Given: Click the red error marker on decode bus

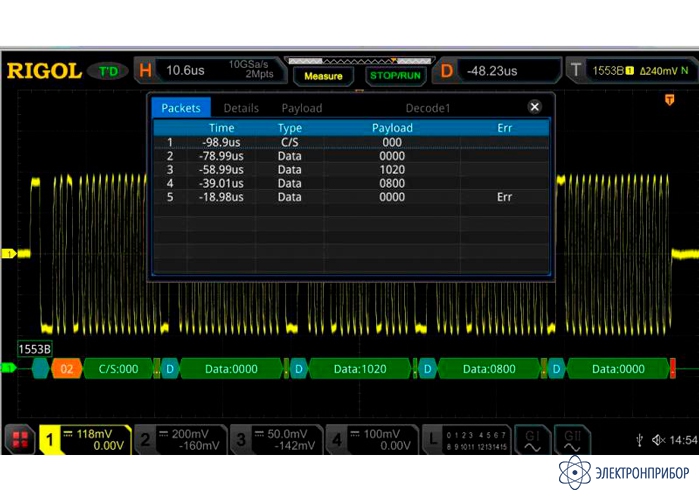Looking at the screenshot, I should (x=673, y=369).
